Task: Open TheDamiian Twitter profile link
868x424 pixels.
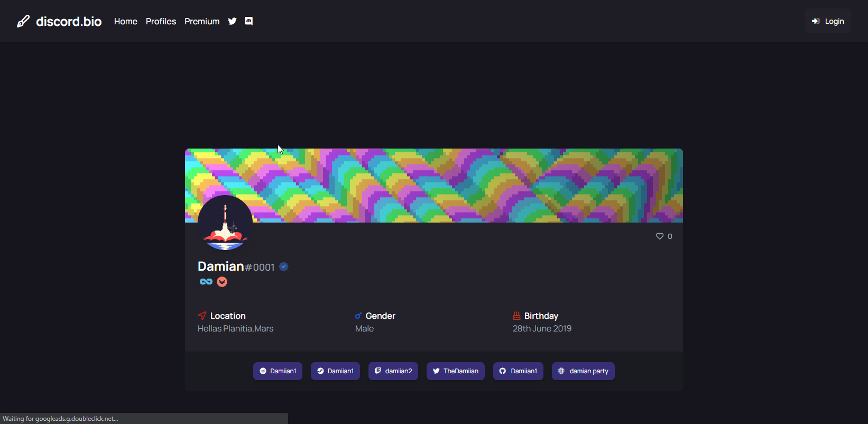Action: 455,371
